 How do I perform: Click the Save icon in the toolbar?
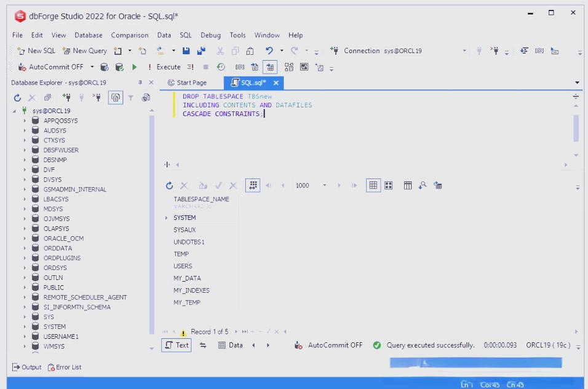point(186,51)
